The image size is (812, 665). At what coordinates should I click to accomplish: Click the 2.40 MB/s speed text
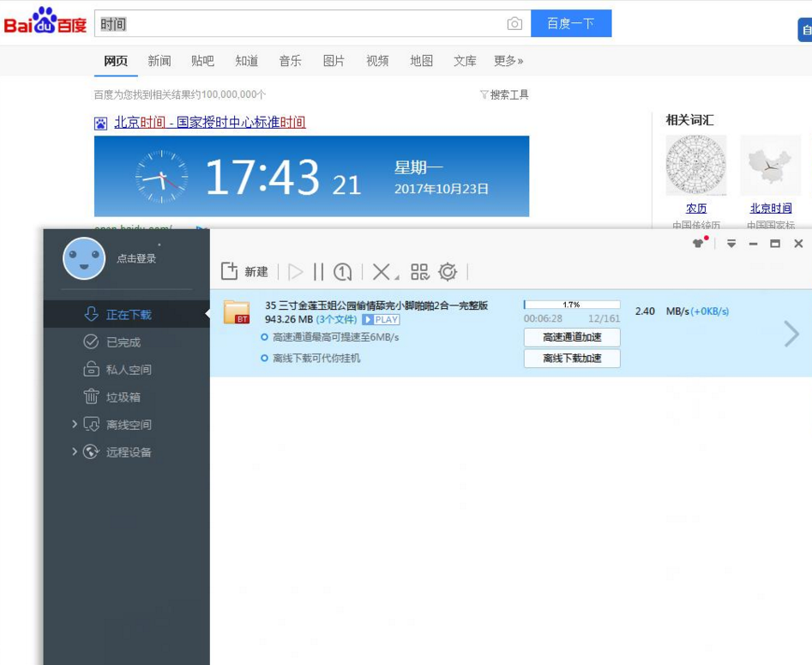click(662, 311)
